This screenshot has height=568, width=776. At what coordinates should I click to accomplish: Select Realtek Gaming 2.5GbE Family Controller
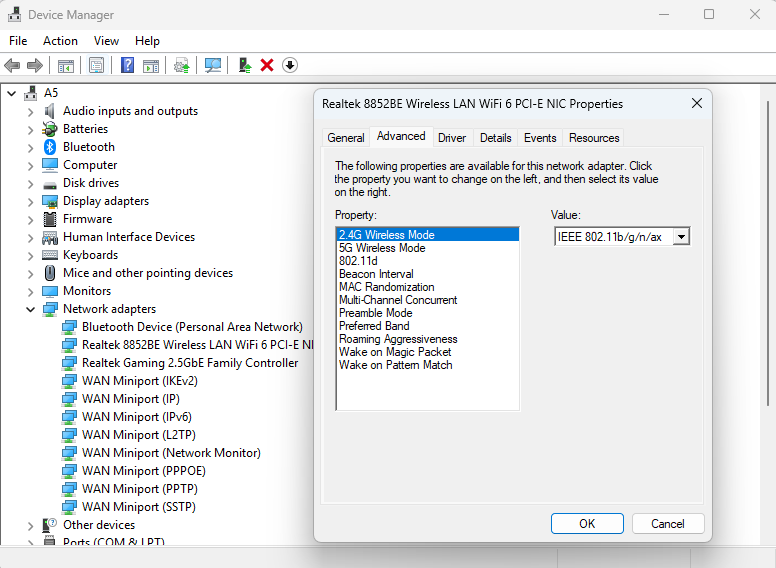pyautogui.click(x=190, y=363)
